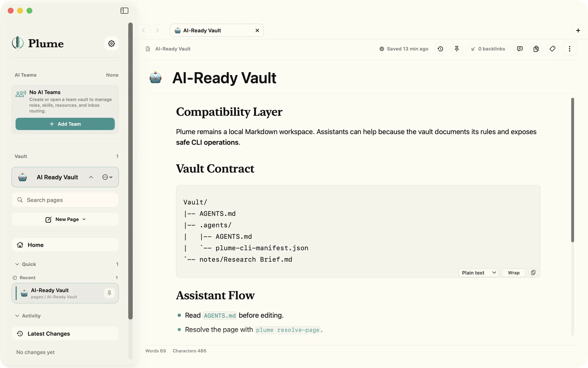Image resolution: width=588 pixels, height=368 pixels.
Task: Click the Add Team button
Action: pos(65,124)
